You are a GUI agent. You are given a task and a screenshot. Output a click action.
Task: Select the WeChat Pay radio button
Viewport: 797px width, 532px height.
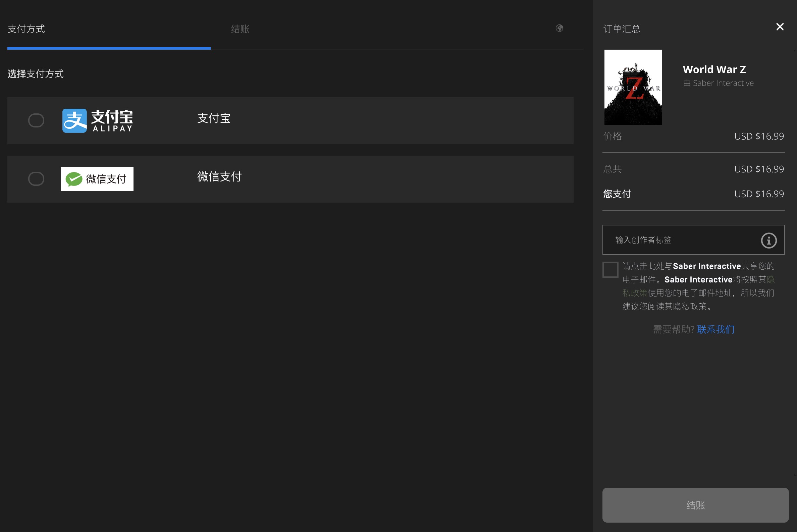(x=36, y=179)
